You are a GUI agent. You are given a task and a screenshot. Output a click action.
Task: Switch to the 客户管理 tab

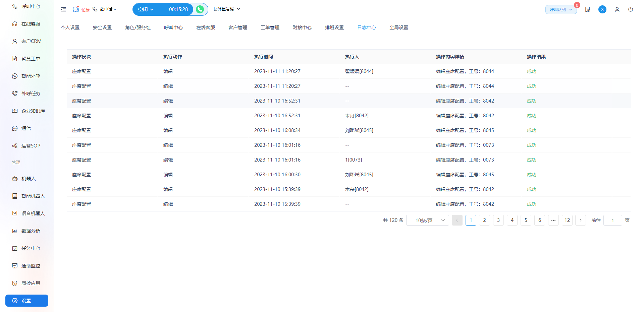pos(238,27)
